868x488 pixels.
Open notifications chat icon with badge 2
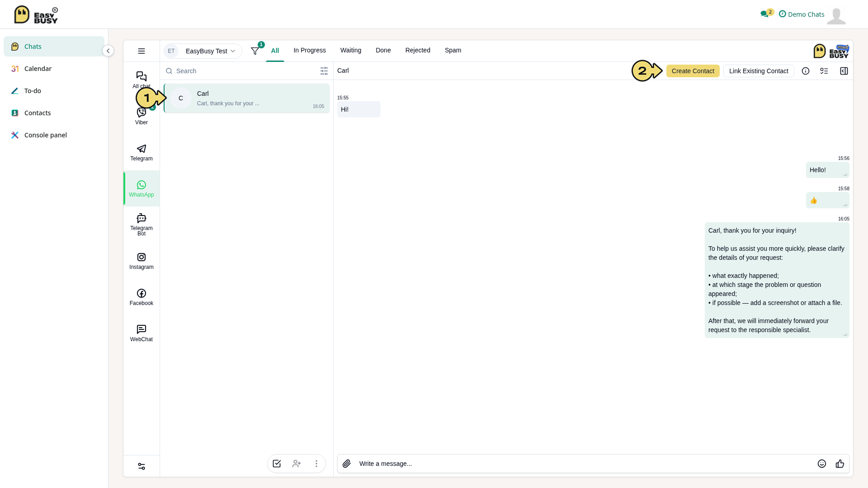tap(767, 14)
